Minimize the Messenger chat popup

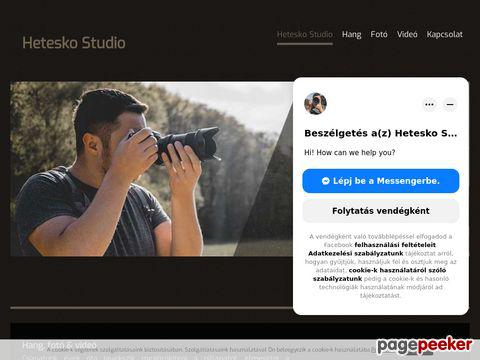(450, 104)
